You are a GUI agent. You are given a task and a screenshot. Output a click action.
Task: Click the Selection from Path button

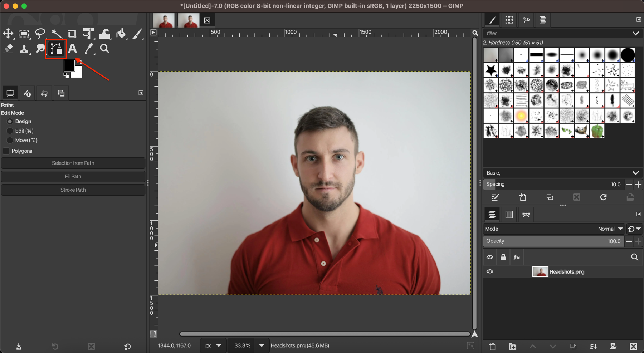[x=73, y=163]
